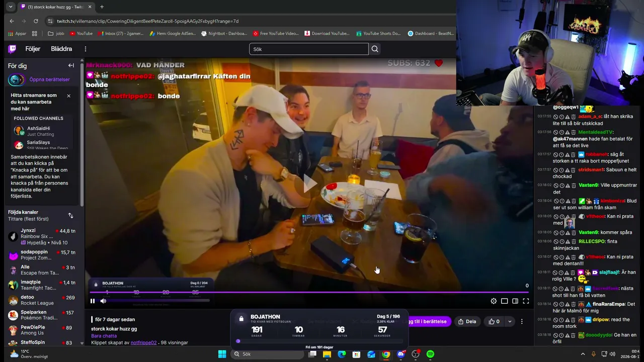Pause the clip playback
Image resolution: width=644 pixels, height=362 pixels.
[x=93, y=301]
